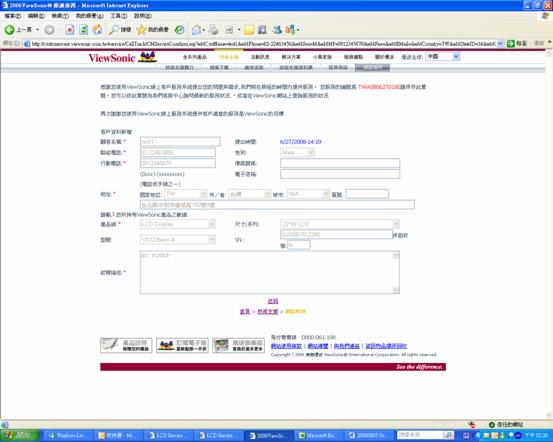This screenshot has height=442, width=553.
Task: Open the Home page icon in toolbar
Action: [97, 30]
